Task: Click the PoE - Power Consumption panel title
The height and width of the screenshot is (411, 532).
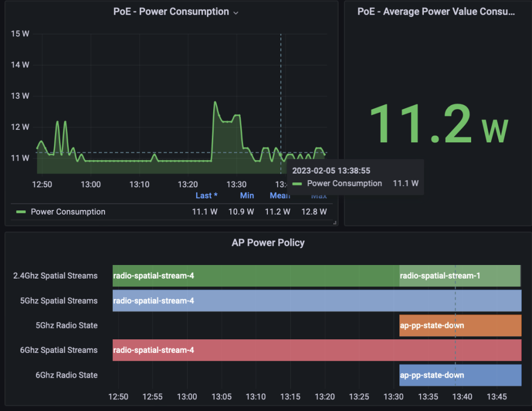Action: (x=171, y=11)
